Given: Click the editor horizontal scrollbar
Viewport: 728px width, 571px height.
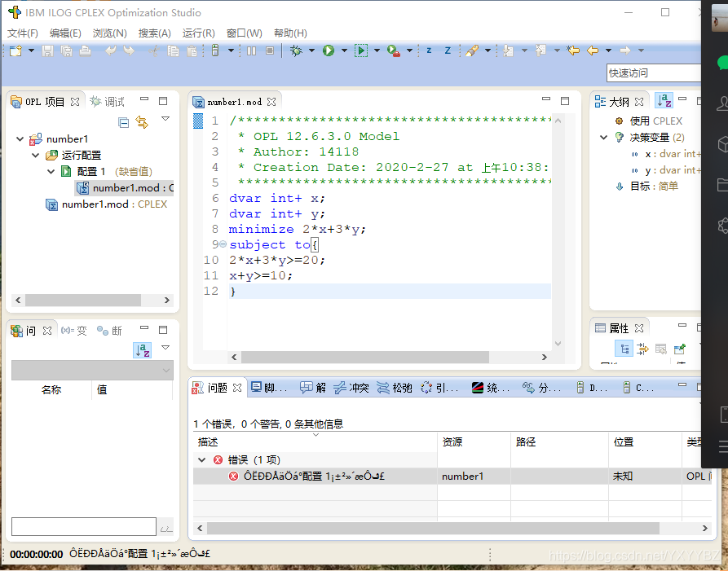Looking at the screenshot, I should tap(365, 357).
